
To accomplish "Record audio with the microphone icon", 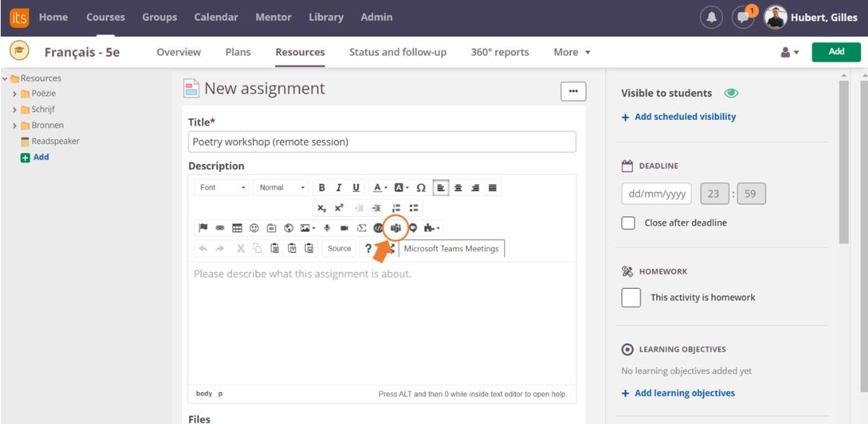I will tap(326, 228).
